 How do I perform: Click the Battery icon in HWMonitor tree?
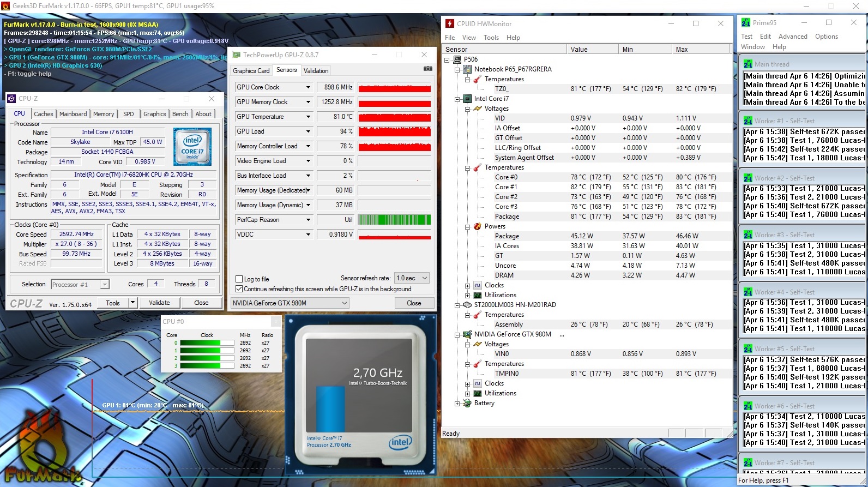coord(467,403)
